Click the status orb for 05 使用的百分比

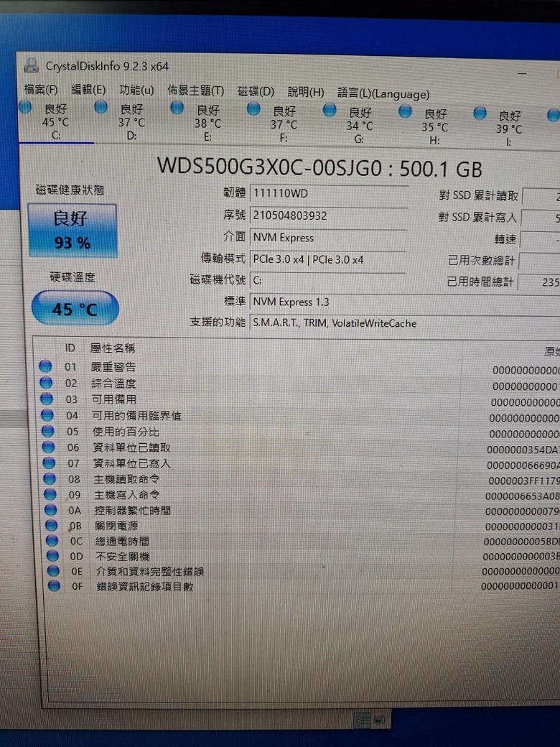[47, 431]
